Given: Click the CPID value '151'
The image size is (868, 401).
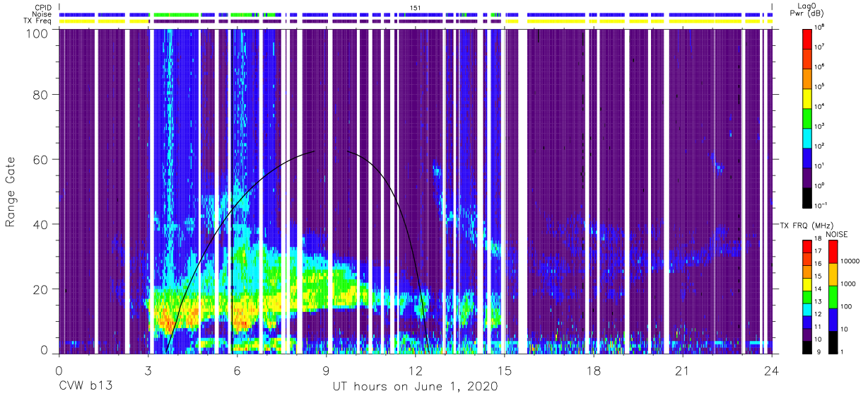Looking at the screenshot, I should pyautogui.click(x=415, y=8).
